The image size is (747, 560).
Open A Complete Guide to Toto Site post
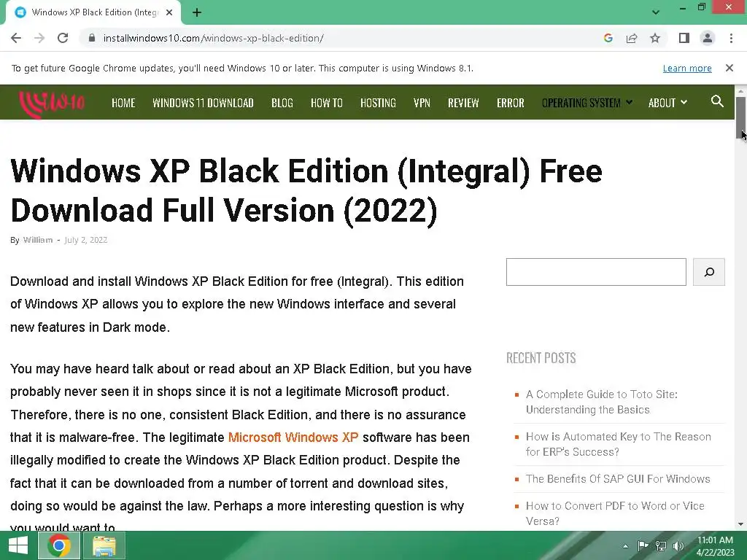click(601, 402)
